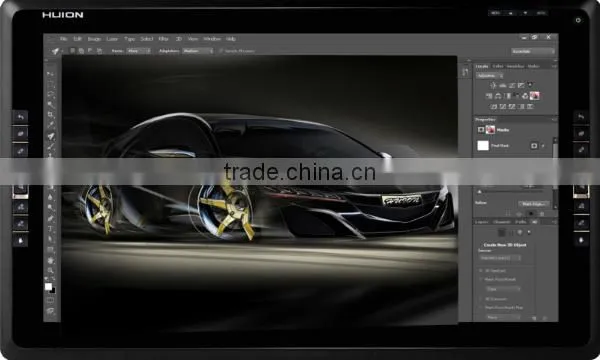Select the Mesh From Preset radio option
Image resolution: width=600 pixels, height=360 pixels.
coord(481,279)
